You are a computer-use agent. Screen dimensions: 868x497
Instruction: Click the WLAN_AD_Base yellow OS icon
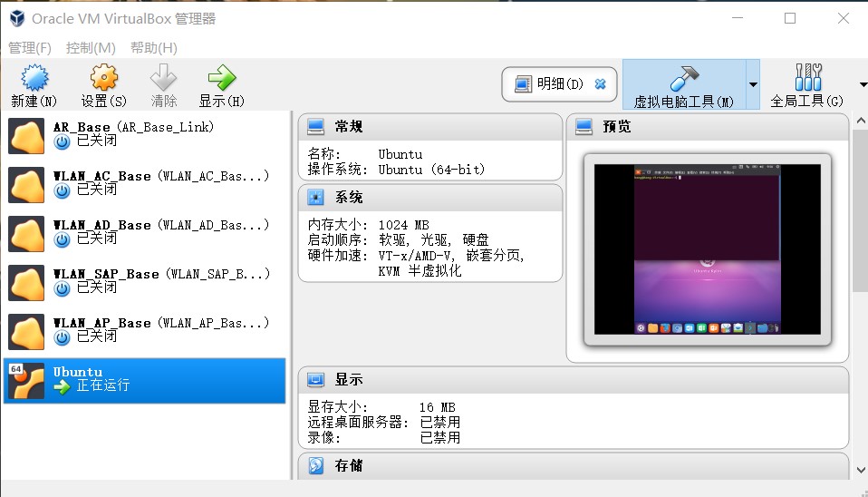(x=26, y=234)
